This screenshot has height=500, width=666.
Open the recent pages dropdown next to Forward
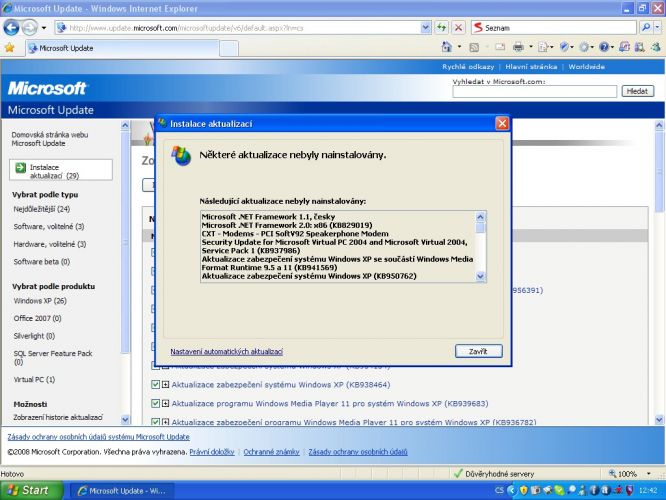pos(44,28)
